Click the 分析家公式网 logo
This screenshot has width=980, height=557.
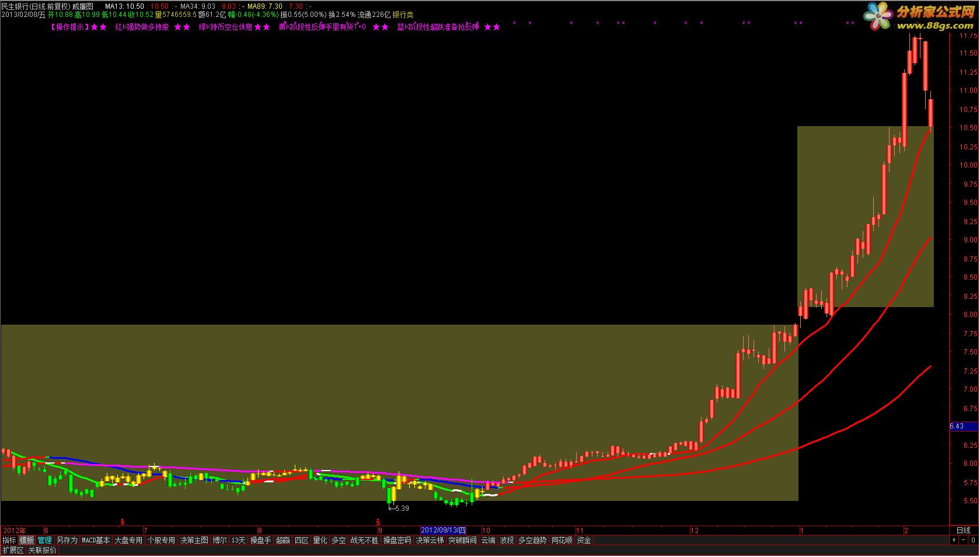point(935,13)
